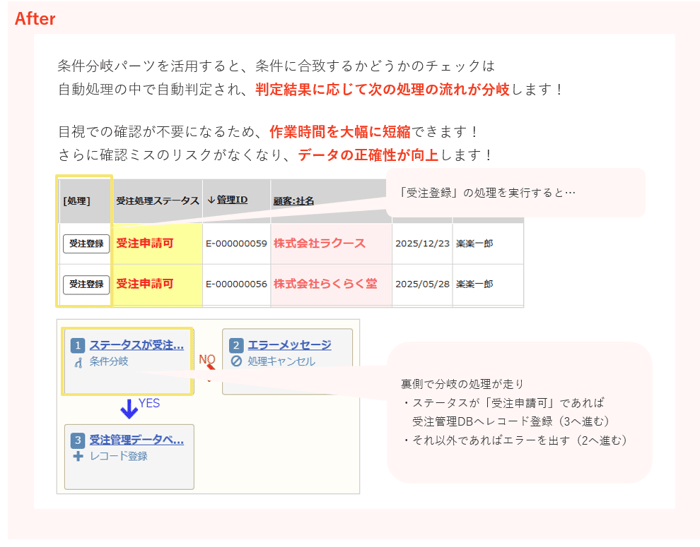Open the ステータスが受注... step link

tap(137, 345)
